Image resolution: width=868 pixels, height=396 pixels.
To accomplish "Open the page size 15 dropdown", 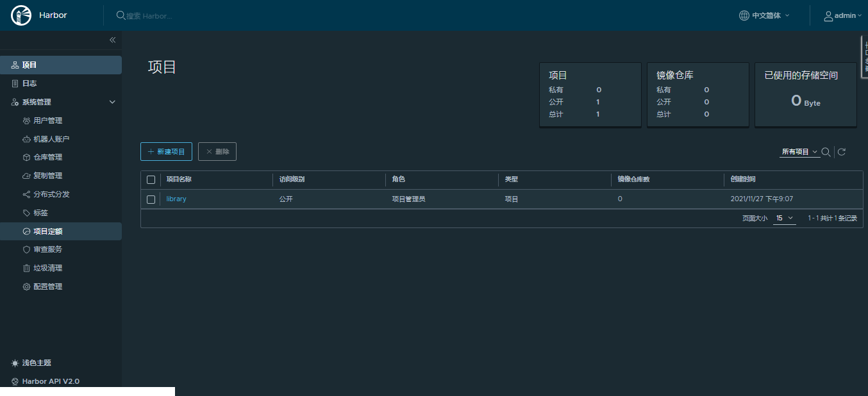I will (x=785, y=219).
